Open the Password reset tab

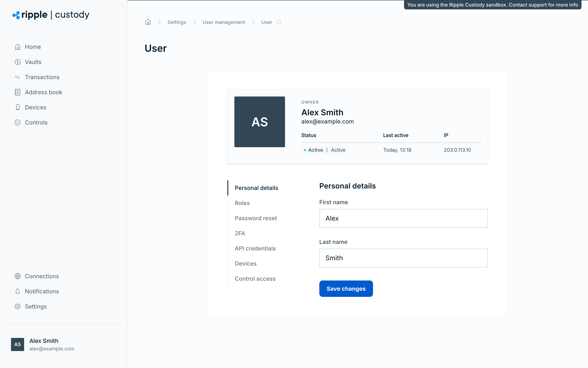256,218
